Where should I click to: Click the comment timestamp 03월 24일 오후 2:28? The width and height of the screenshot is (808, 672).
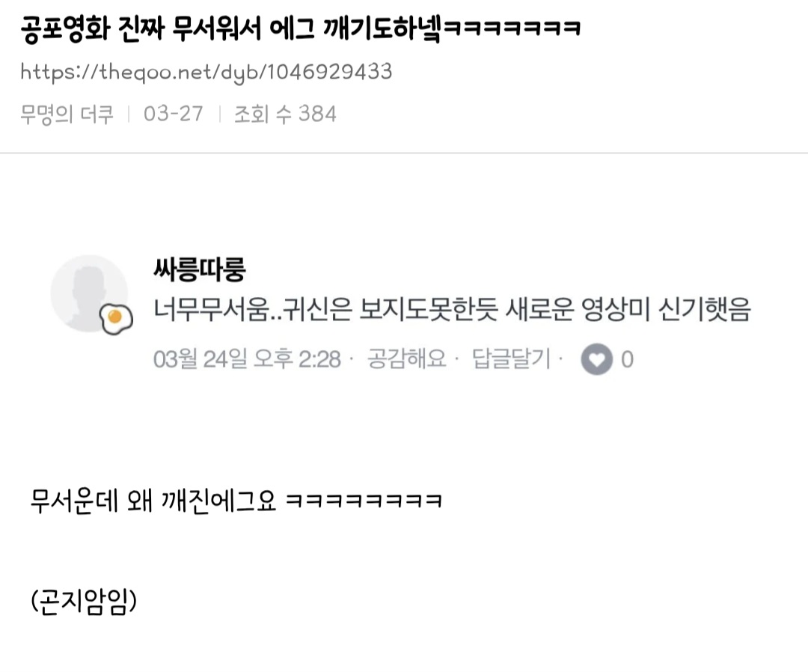(247, 358)
